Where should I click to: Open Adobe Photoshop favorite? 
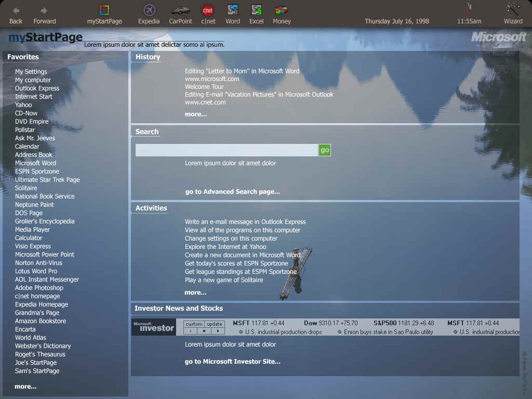coord(39,288)
